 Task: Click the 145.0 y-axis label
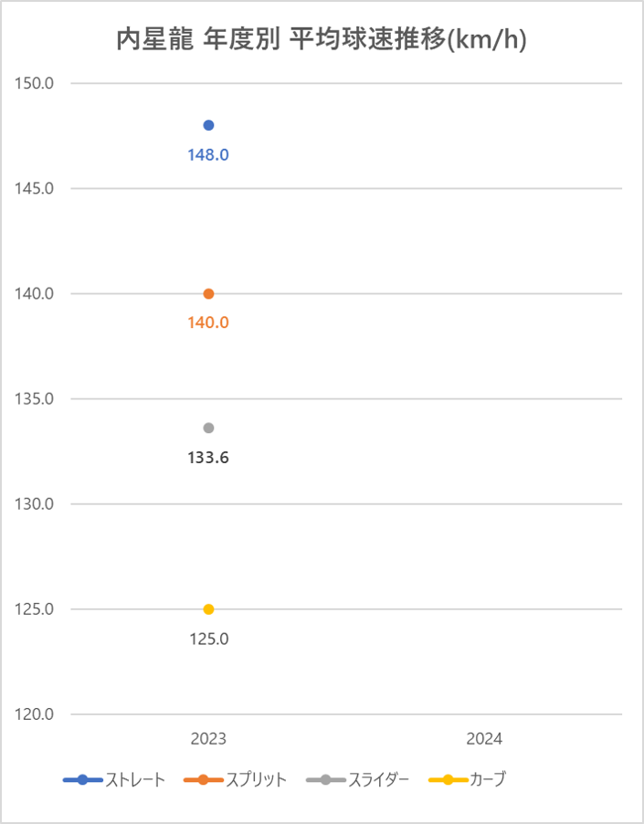pos(34,188)
